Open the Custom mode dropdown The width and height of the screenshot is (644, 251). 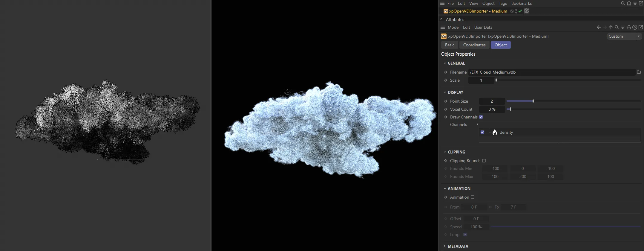coord(624,36)
